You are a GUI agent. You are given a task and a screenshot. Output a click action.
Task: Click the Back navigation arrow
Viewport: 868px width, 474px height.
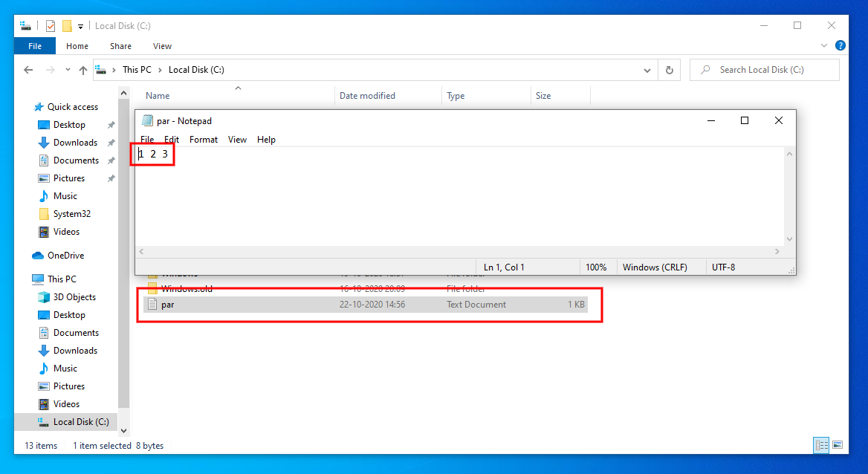[x=28, y=70]
